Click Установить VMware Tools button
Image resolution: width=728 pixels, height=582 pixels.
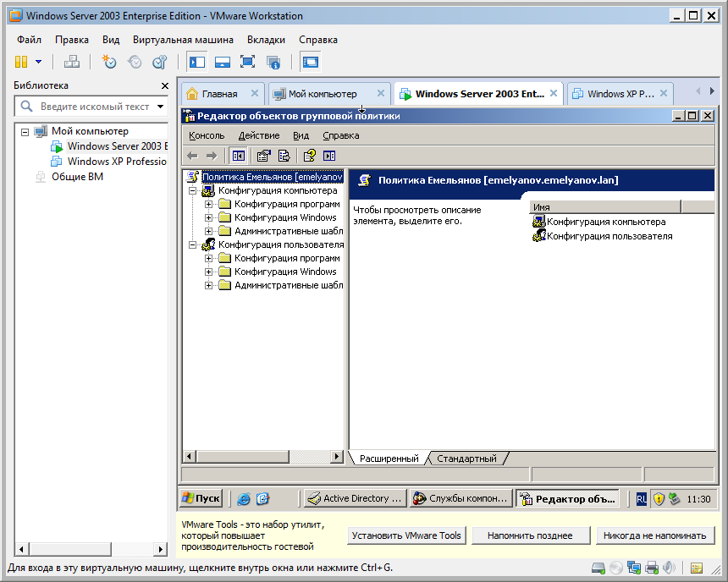[x=406, y=535]
